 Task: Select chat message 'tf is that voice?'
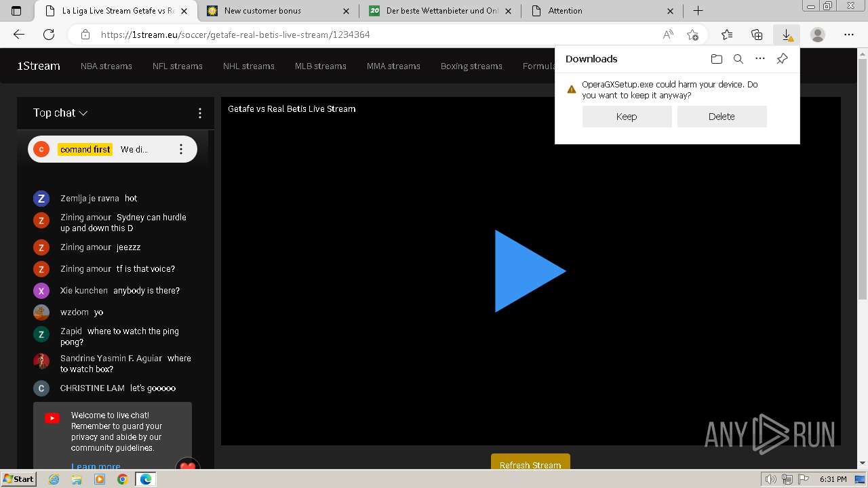(x=146, y=269)
